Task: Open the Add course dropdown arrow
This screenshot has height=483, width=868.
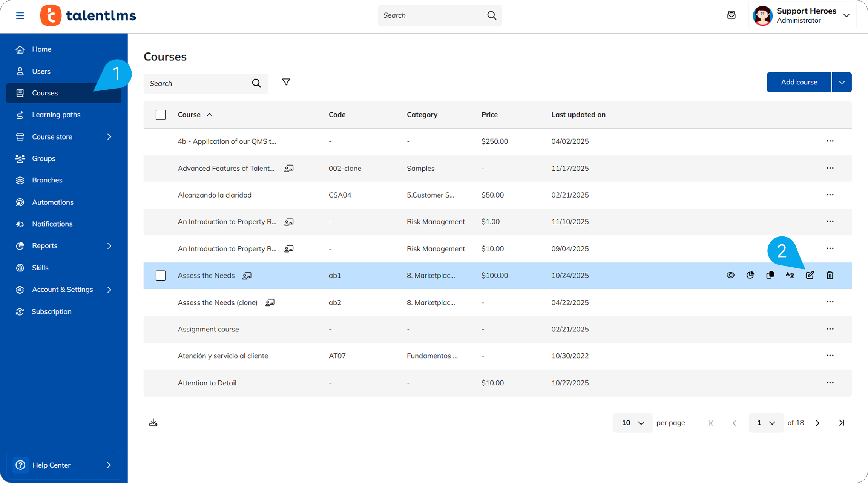Action: point(842,82)
